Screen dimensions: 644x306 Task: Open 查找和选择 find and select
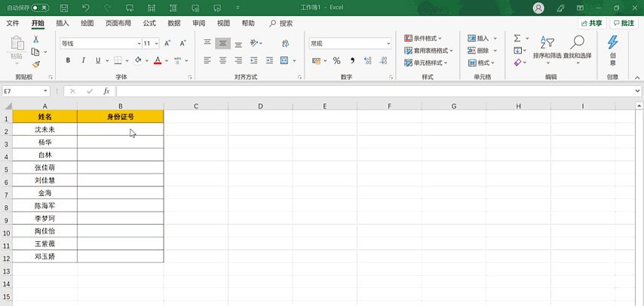coord(577,48)
